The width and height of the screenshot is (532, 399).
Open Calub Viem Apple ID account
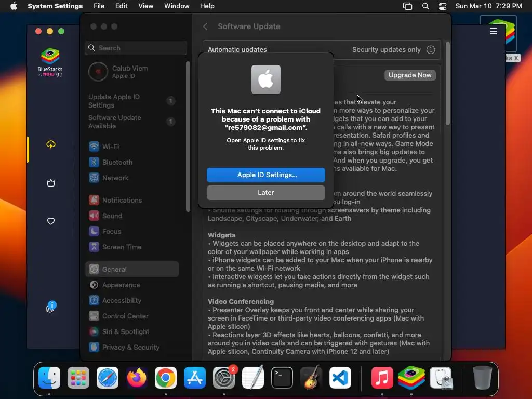132,72
